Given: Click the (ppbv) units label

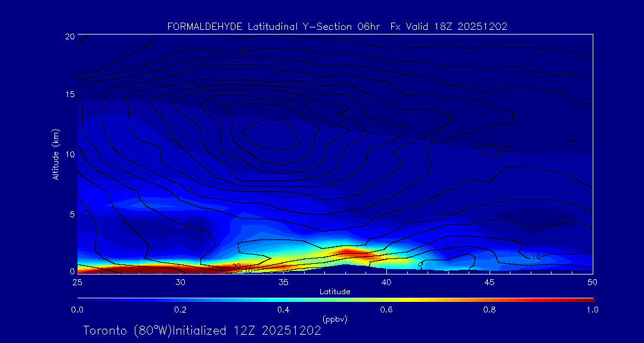Looking at the screenshot, I should [335, 319].
